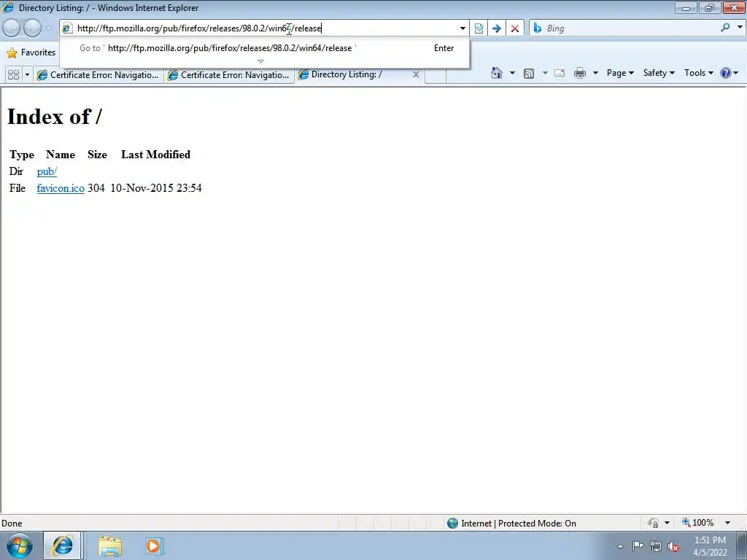Open the Home dropdown arrow
Viewport: 747px width, 560px height.
pos(512,73)
